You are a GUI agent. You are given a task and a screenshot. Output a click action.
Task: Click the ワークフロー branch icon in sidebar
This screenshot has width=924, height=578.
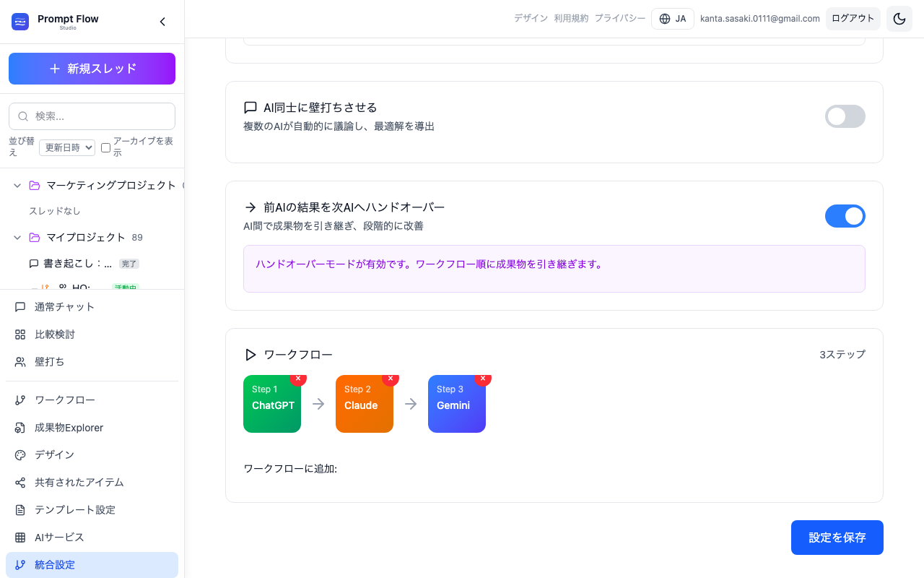pos(20,400)
